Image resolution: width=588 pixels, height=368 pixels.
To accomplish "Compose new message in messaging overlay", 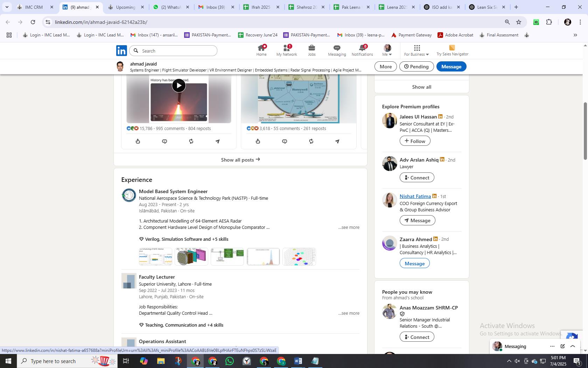I will point(562,346).
